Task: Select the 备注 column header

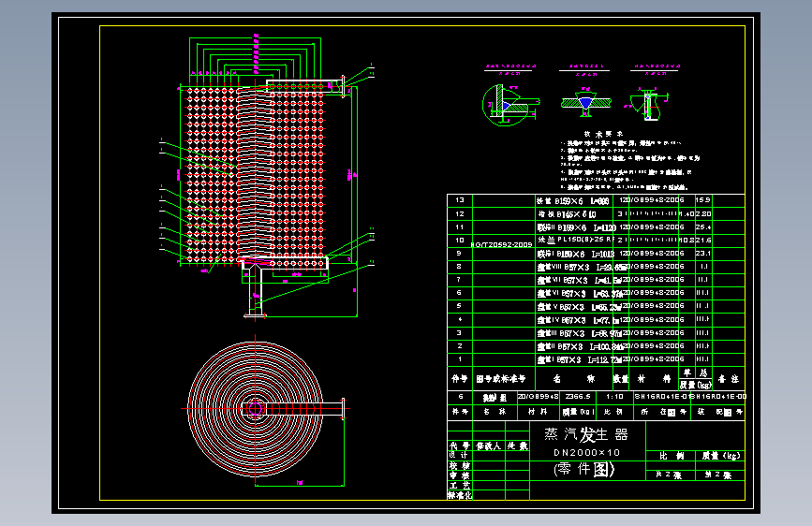Action: [728, 379]
